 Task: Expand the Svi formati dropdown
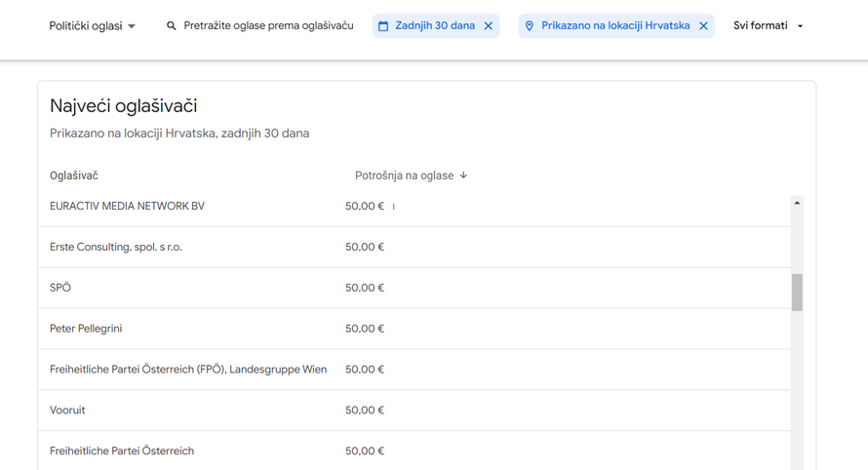[769, 26]
